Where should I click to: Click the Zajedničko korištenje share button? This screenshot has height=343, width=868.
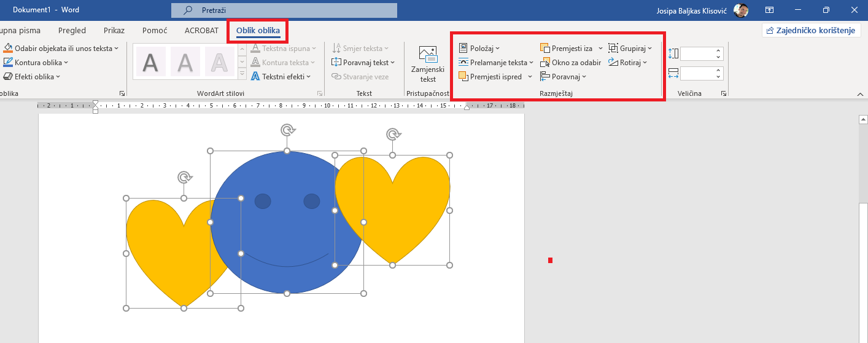pyautogui.click(x=811, y=31)
